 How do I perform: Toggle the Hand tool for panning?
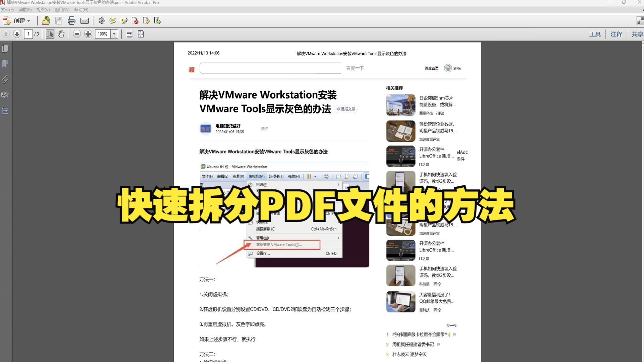click(x=61, y=34)
